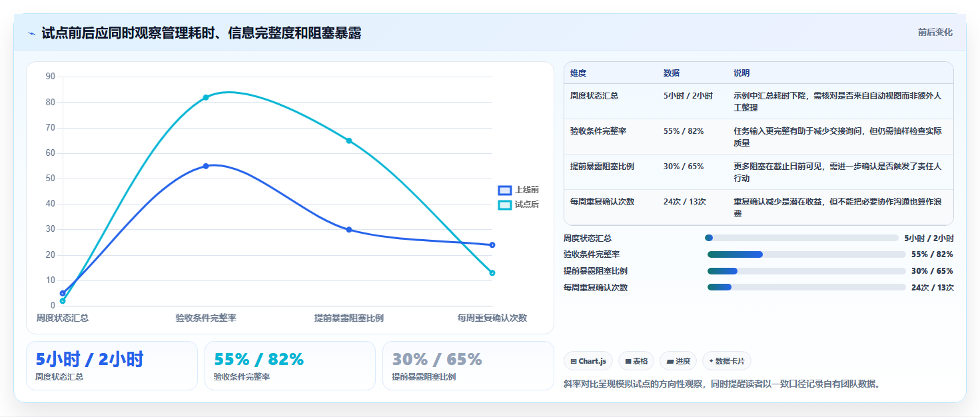
Task: Click the Chart.js tag chip
Action: [x=588, y=361]
